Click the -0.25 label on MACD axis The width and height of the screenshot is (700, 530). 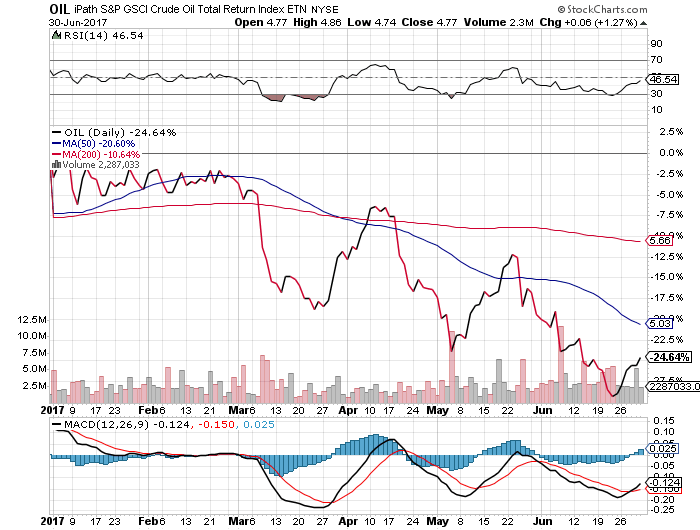coord(662,509)
